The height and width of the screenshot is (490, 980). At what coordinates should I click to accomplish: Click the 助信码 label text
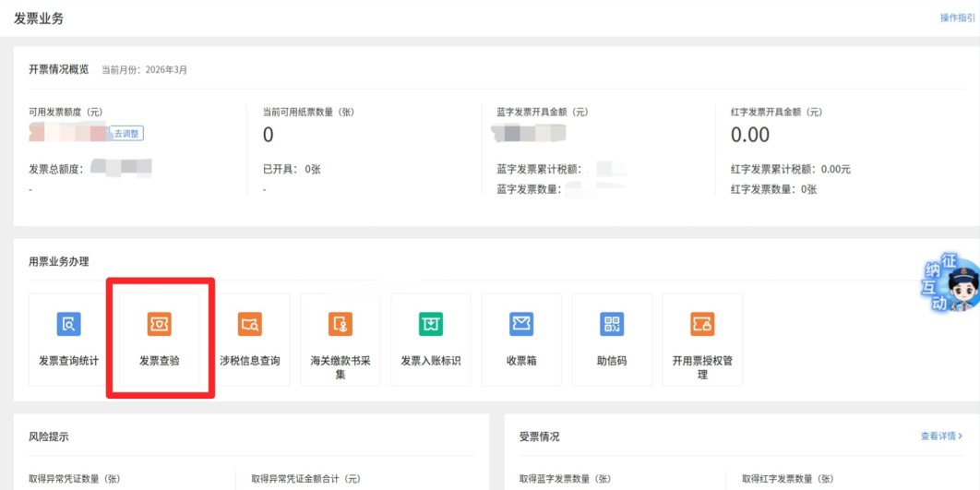pyautogui.click(x=612, y=361)
